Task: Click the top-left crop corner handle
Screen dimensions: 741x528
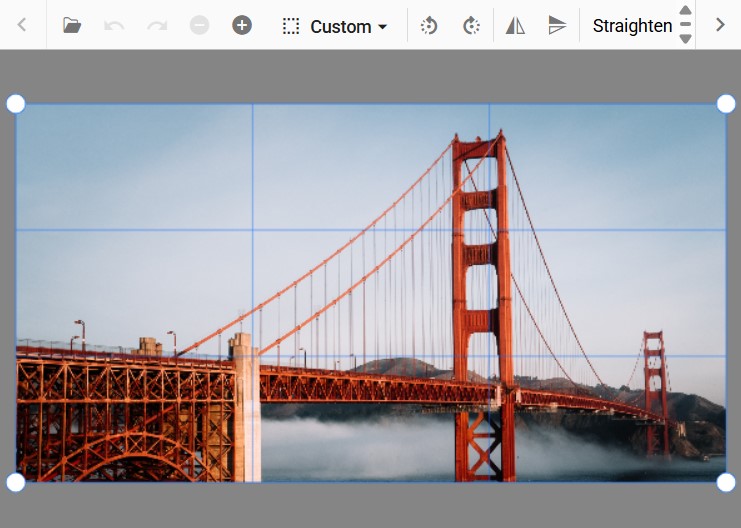Action: click(x=16, y=104)
